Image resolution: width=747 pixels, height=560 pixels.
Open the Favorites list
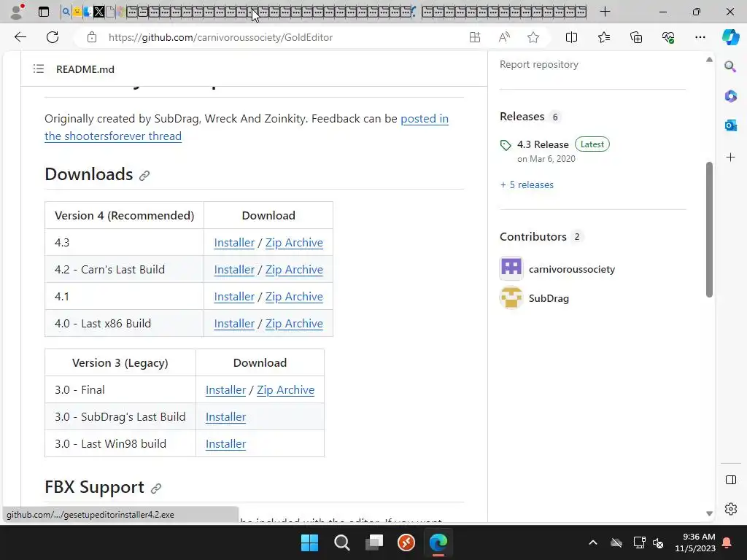coord(603,37)
